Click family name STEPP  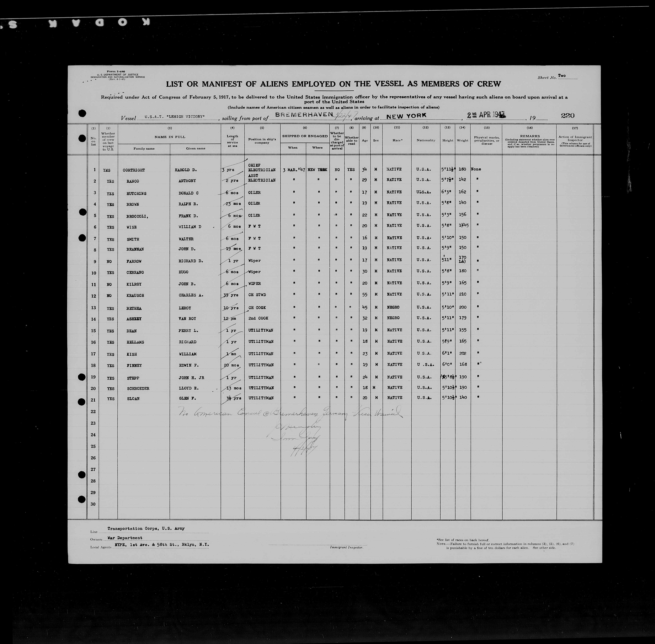[133, 378]
